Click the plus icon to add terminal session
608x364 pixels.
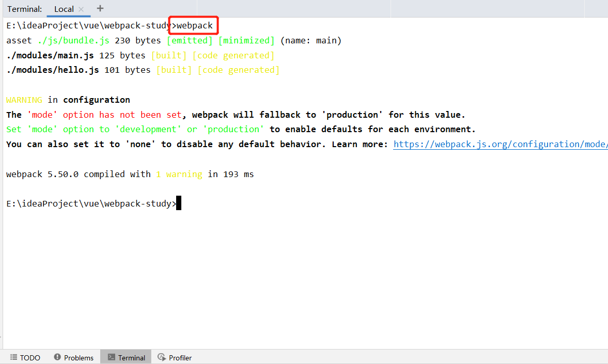(100, 8)
